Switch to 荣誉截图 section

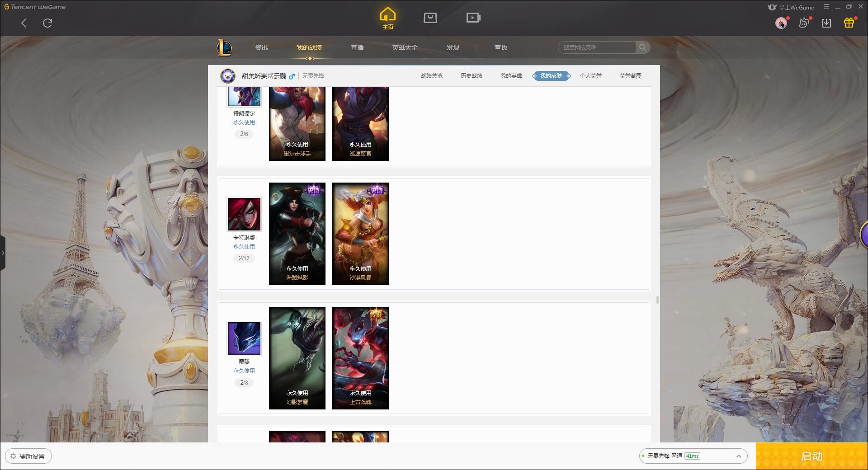pos(631,76)
